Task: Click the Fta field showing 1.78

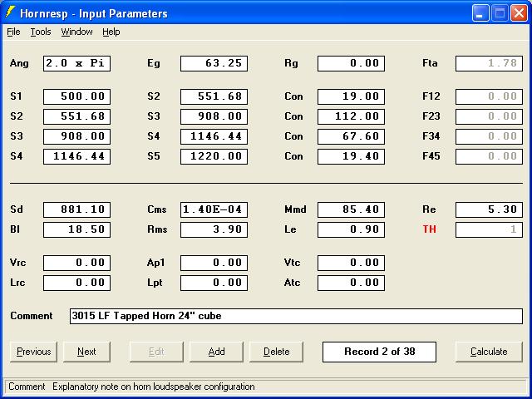Action: click(489, 63)
